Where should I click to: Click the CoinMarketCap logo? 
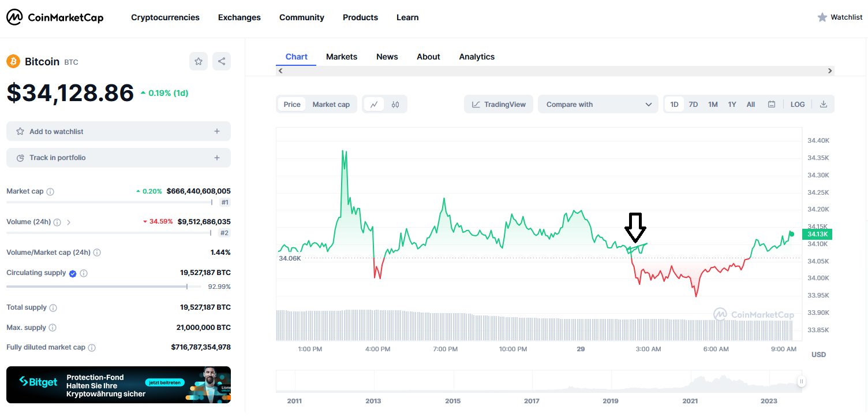55,17
